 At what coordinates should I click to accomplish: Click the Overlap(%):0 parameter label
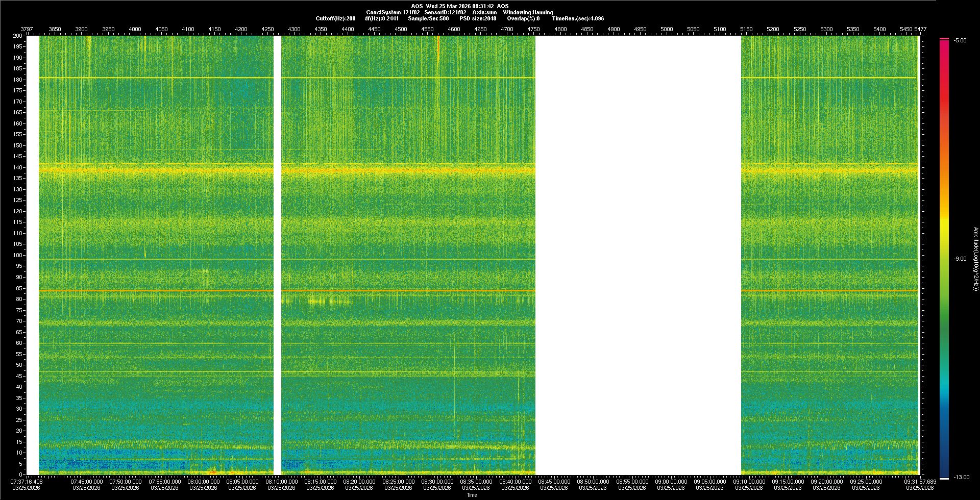pos(523,18)
